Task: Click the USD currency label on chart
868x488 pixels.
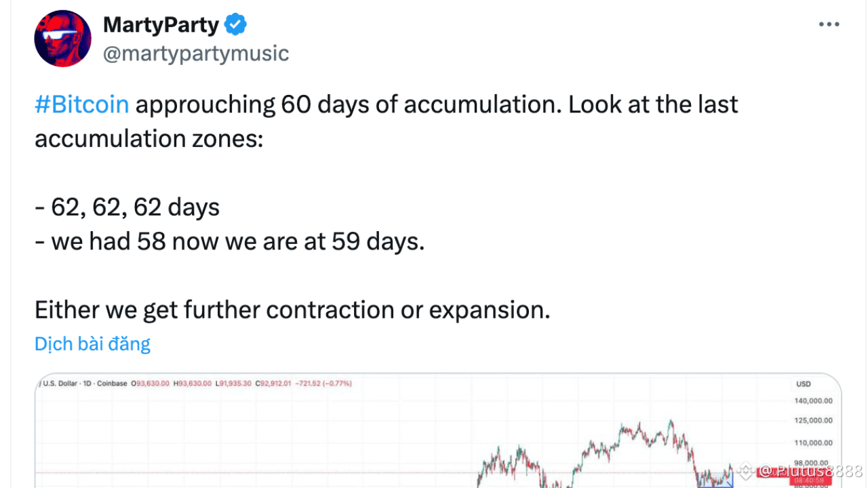Action: click(803, 384)
